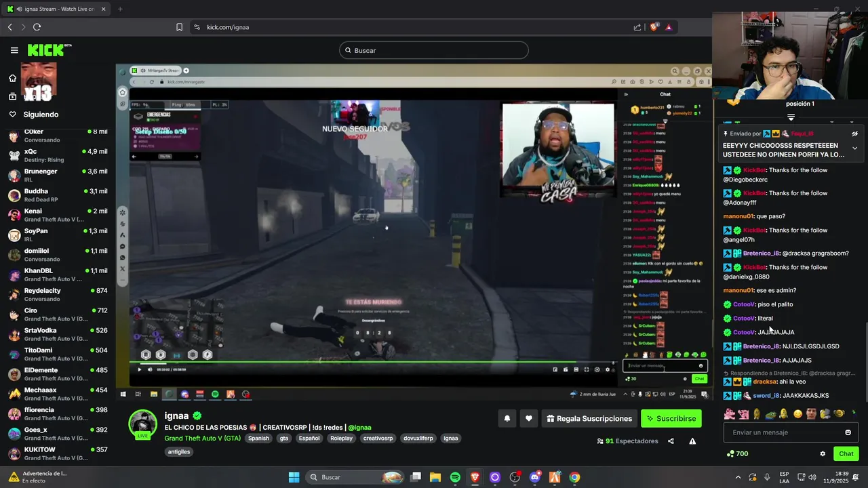This screenshot has height=488, width=868.
Task: Open emoji picker in chat message box
Action: click(848, 432)
